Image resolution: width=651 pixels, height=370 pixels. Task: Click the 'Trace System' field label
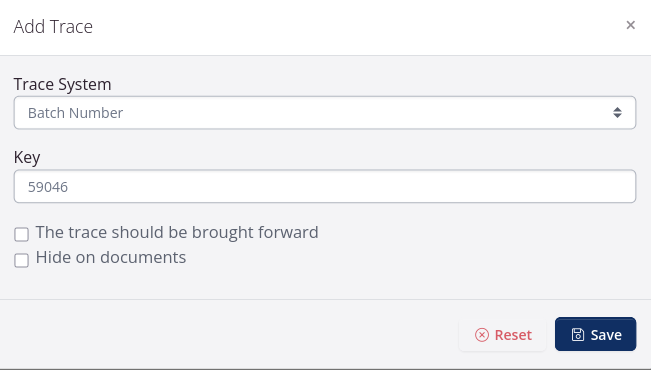tap(62, 84)
